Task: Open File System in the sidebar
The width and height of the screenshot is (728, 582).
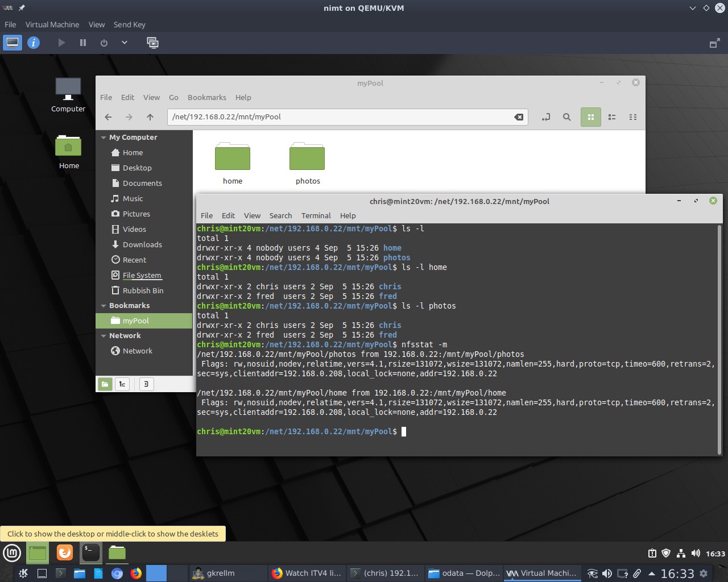Action: (x=144, y=275)
